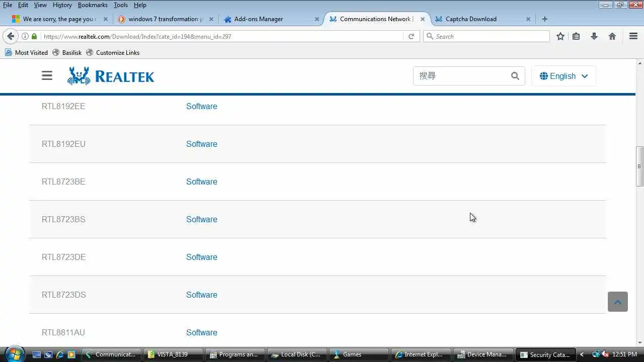Click the network tray icon

(x=596, y=354)
